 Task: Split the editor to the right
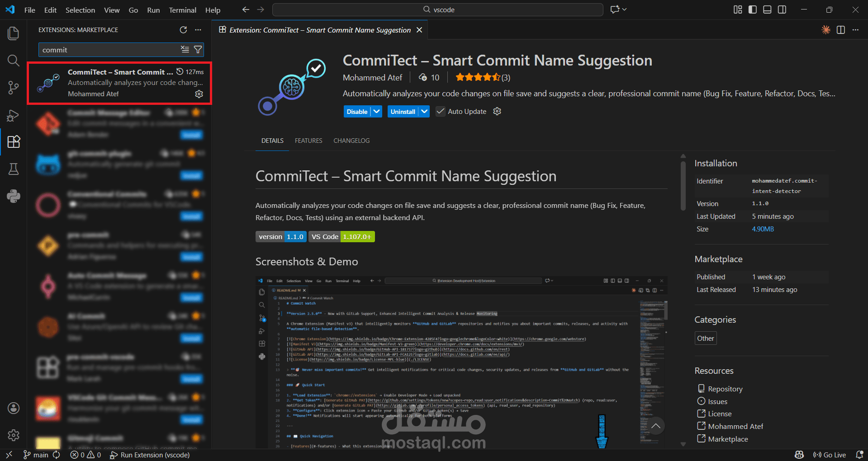click(x=841, y=30)
